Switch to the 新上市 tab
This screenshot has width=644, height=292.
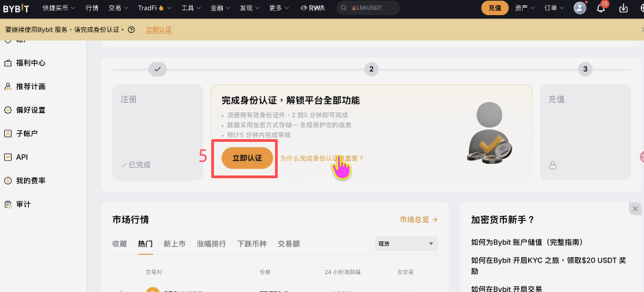pyautogui.click(x=175, y=243)
